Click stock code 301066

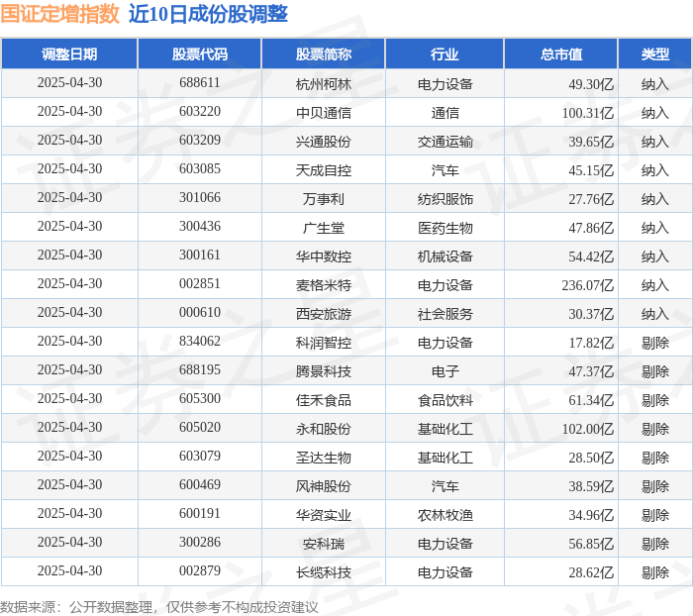pyautogui.click(x=200, y=198)
